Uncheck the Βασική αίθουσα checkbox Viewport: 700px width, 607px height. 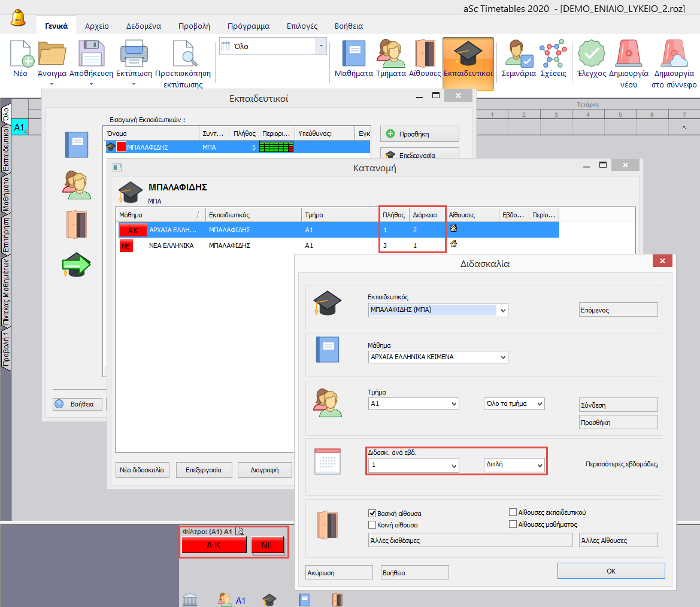[372, 513]
